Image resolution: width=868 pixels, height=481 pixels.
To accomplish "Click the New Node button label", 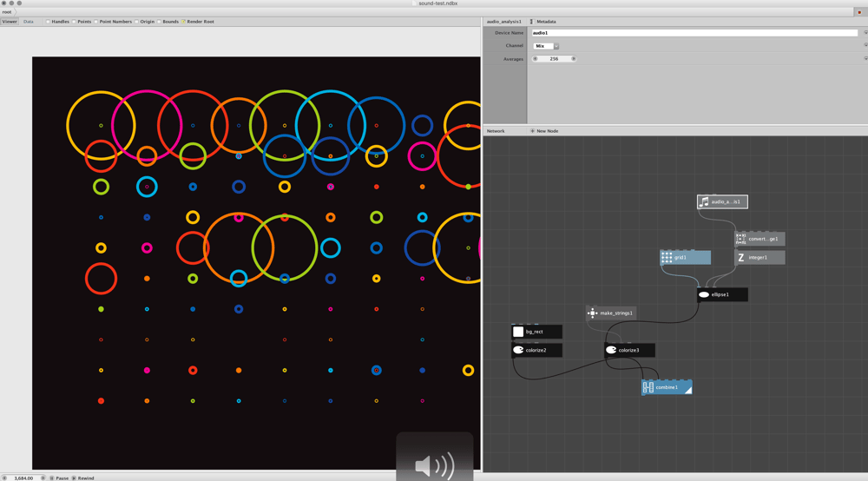I will pos(548,131).
